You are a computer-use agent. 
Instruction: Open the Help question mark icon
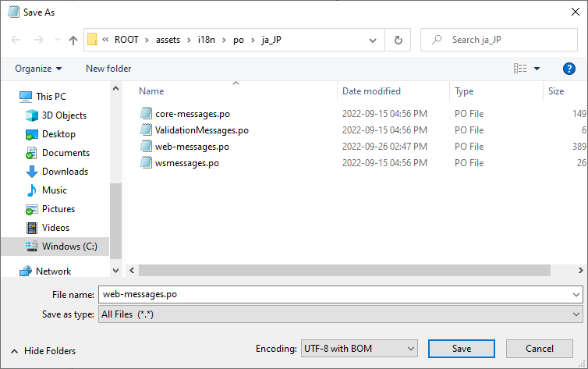569,69
